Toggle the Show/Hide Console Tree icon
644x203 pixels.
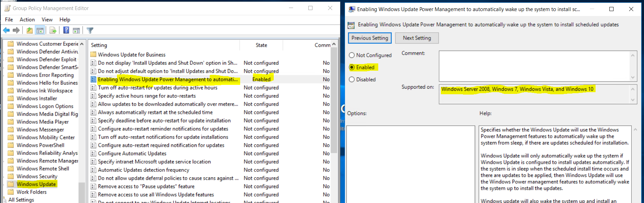tap(40, 30)
